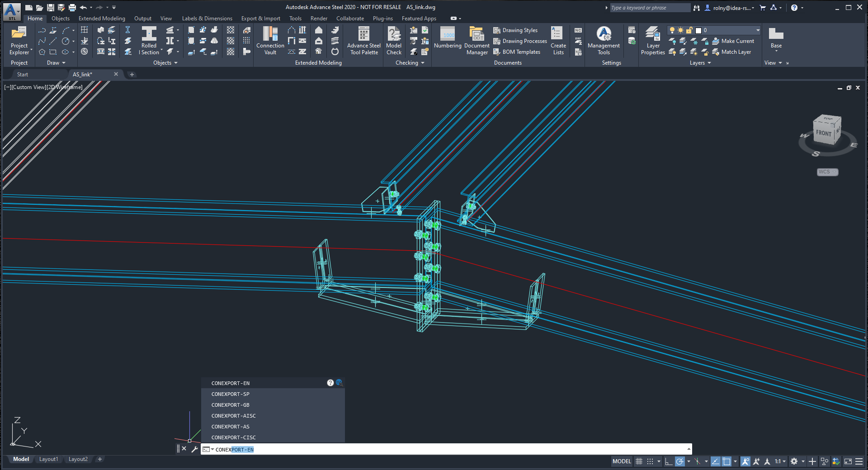Image resolution: width=868 pixels, height=470 pixels.
Task: Expand the Draw panel
Action: coord(56,63)
